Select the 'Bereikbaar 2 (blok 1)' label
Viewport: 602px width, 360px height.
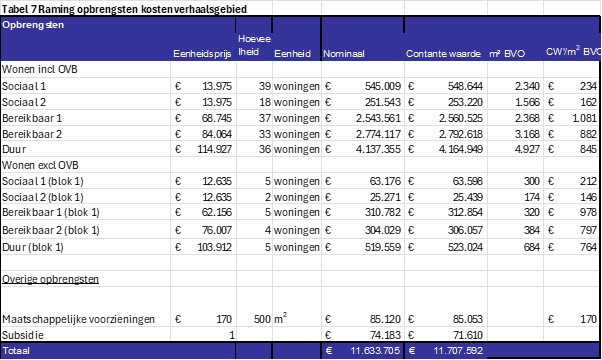point(51,230)
